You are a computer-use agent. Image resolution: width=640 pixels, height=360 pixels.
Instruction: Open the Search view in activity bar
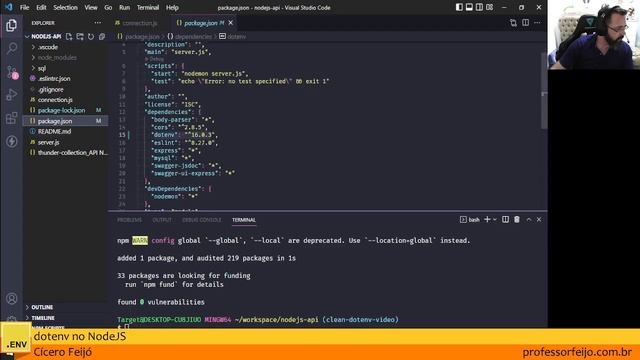[x=11, y=49]
